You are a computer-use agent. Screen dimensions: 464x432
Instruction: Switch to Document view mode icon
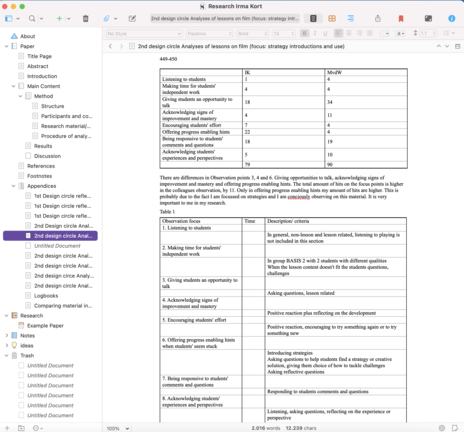[x=313, y=19]
